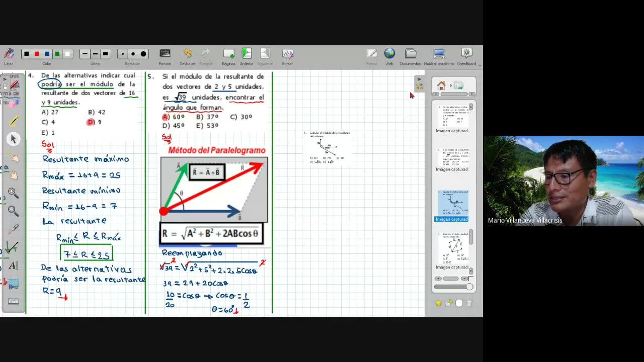Go to next page with Siguiente
Image resolution: width=644 pixels, height=362 pixels.
point(265,56)
